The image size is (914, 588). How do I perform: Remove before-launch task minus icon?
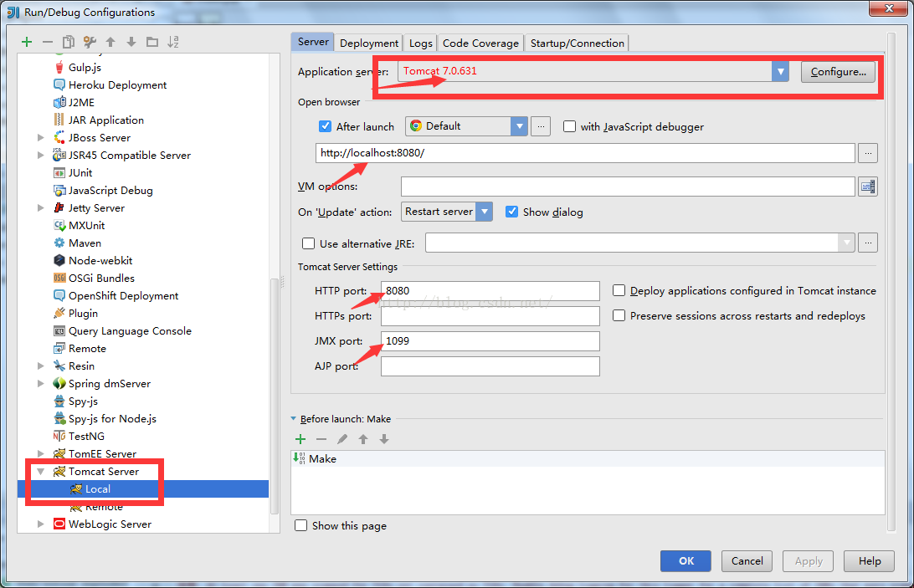click(321, 439)
